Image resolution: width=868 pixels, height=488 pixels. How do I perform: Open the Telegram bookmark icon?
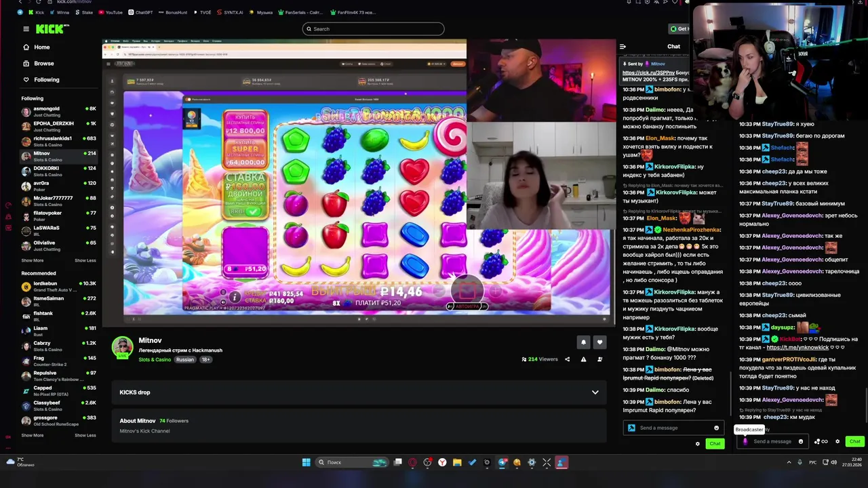20,12
